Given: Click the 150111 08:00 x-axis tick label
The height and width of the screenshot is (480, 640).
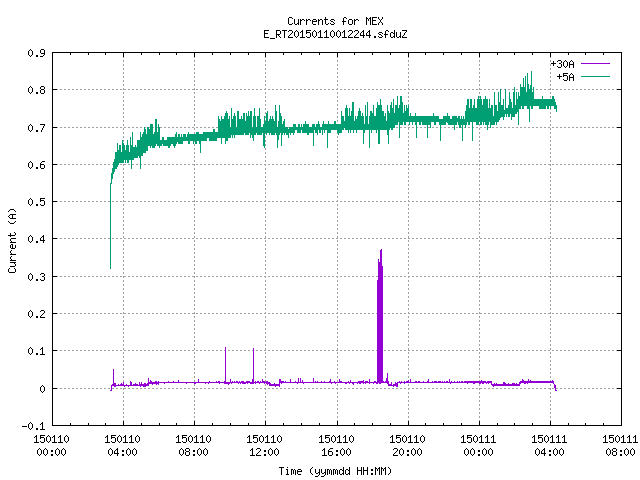Looking at the screenshot, I should (x=620, y=446).
